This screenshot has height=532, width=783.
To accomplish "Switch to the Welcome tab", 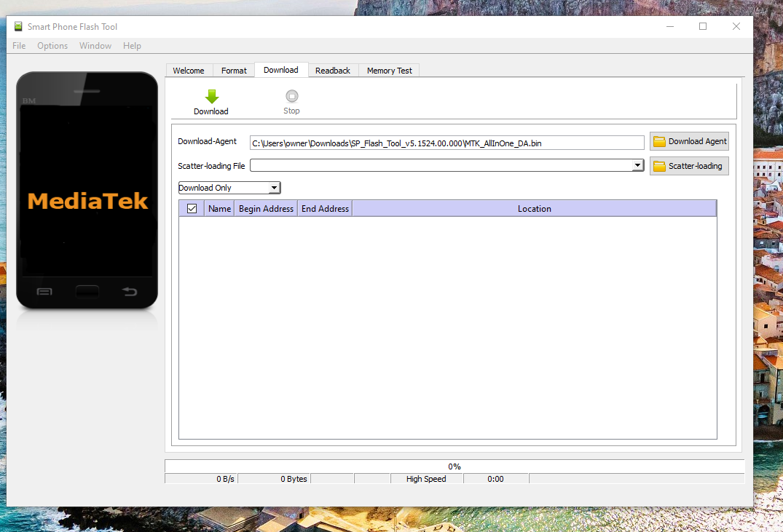I will [x=189, y=71].
